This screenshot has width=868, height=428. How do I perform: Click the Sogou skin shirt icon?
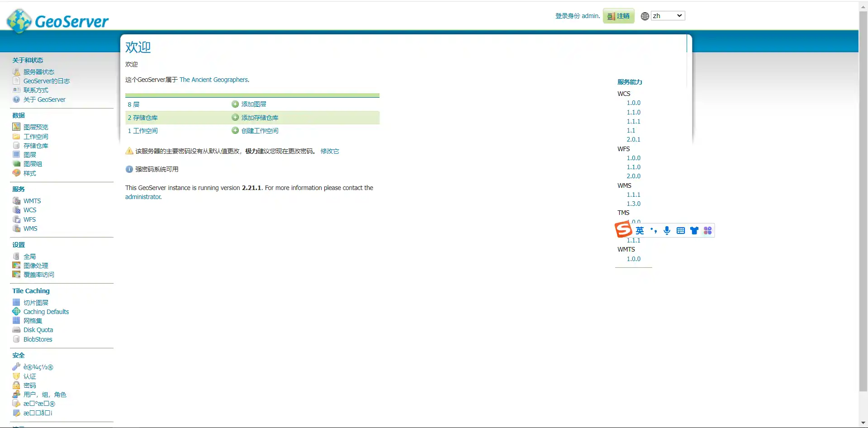tap(694, 231)
